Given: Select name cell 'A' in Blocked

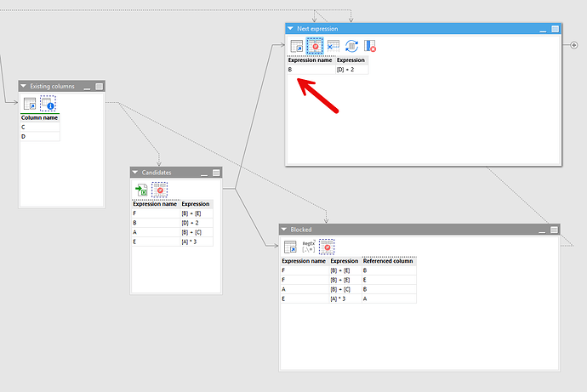Looking at the screenshot, I should pyautogui.click(x=305, y=289).
